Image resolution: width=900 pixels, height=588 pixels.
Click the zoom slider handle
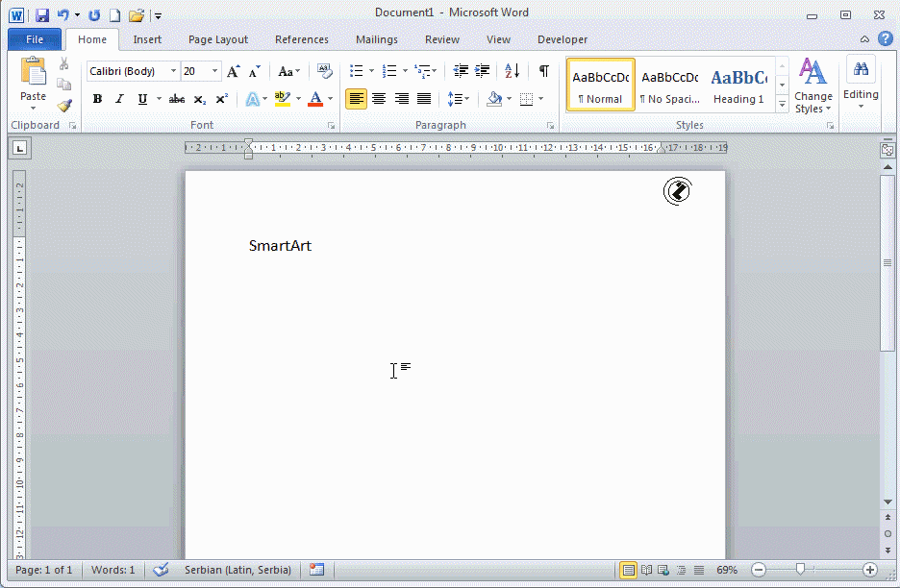(800, 570)
